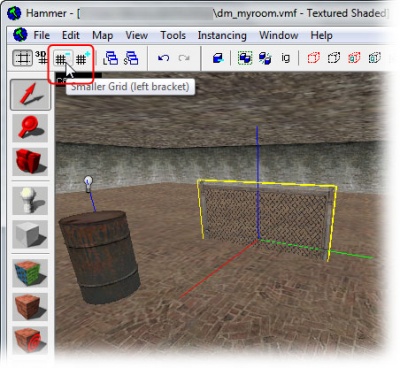The image size is (400, 368).
Task: Toggle the 2D grid display
Action: 22,58
